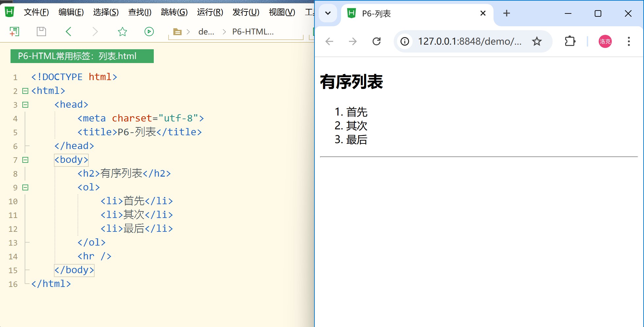Image resolution: width=644 pixels, height=327 pixels.
Task: Maximize the browser window
Action: [x=598, y=13]
